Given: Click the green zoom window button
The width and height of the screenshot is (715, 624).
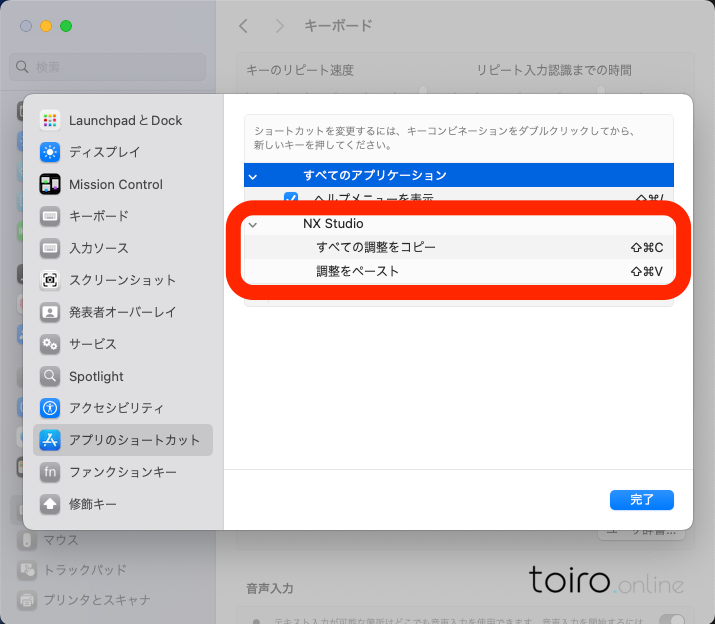Looking at the screenshot, I should pyautogui.click(x=66, y=26).
